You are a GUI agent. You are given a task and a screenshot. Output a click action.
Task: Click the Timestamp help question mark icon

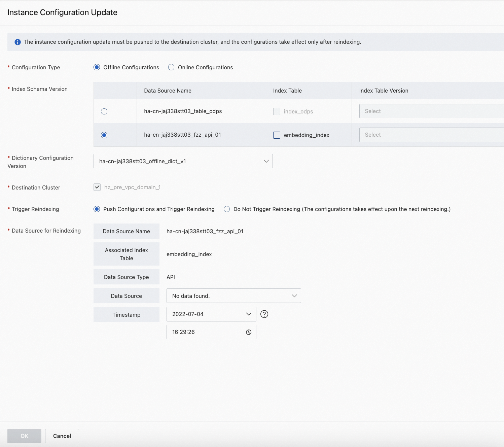click(264, 314)
